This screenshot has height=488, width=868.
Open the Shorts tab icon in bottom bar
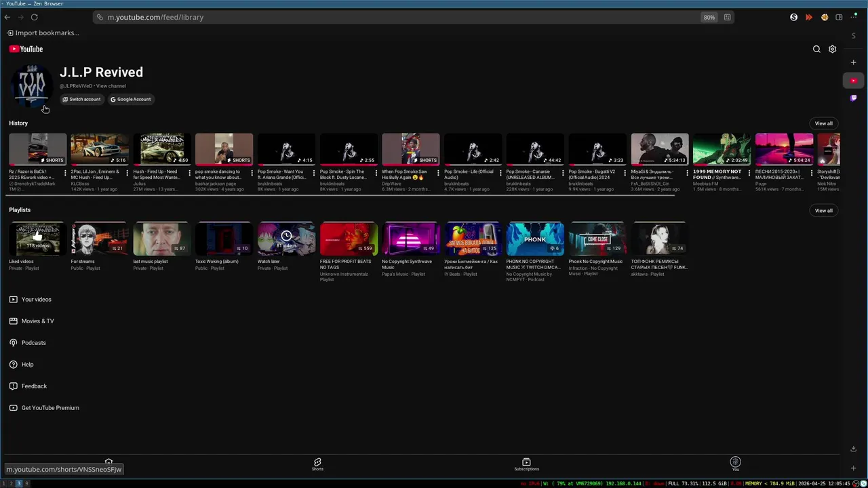tap(317, 464)
